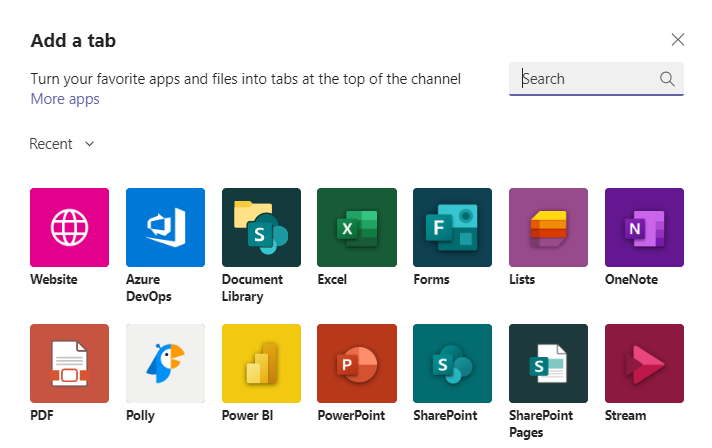The height and width of the screenshot is (448, 712).
Task: Add the Website tab app
Action: 69,227
